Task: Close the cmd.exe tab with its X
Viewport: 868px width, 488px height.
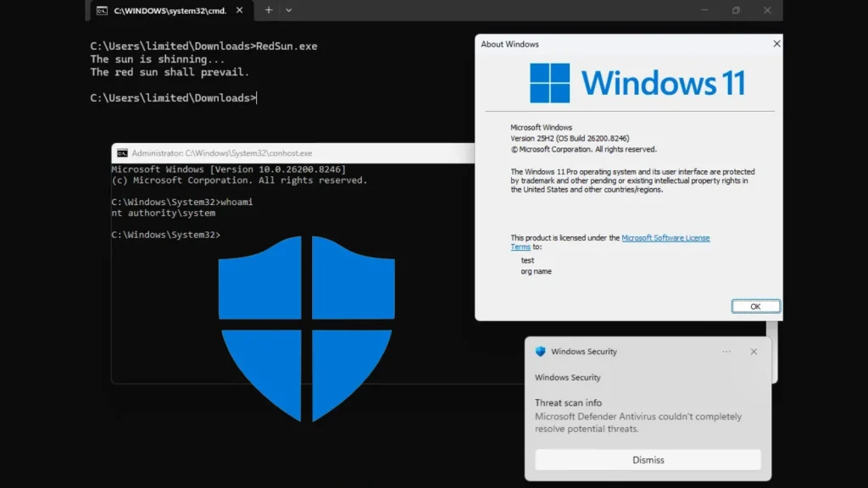Action: tap(238, 11)
